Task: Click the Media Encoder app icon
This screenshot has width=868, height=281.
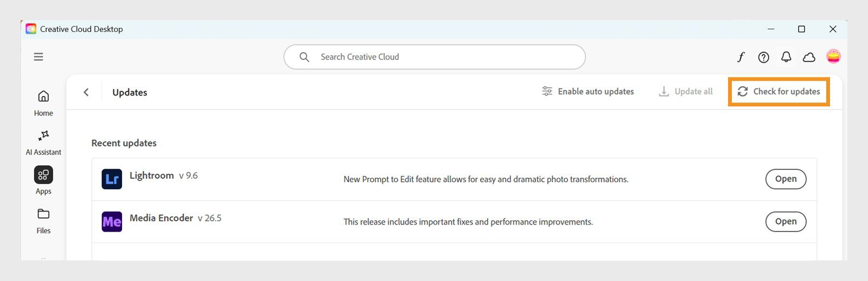Action: pyautogui.click(x=112, y=221)
